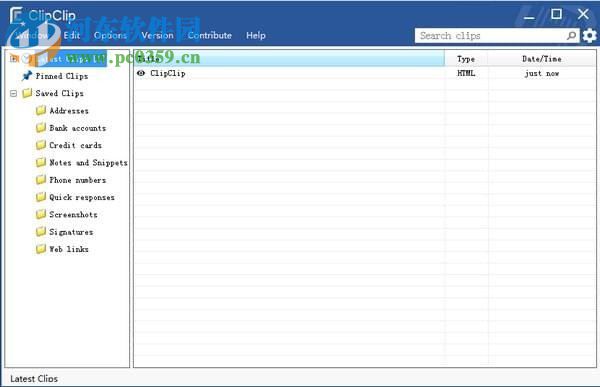600x387 pixels.
Task: Select the Pinned Clips tree item
Action: tap(62, 76)
